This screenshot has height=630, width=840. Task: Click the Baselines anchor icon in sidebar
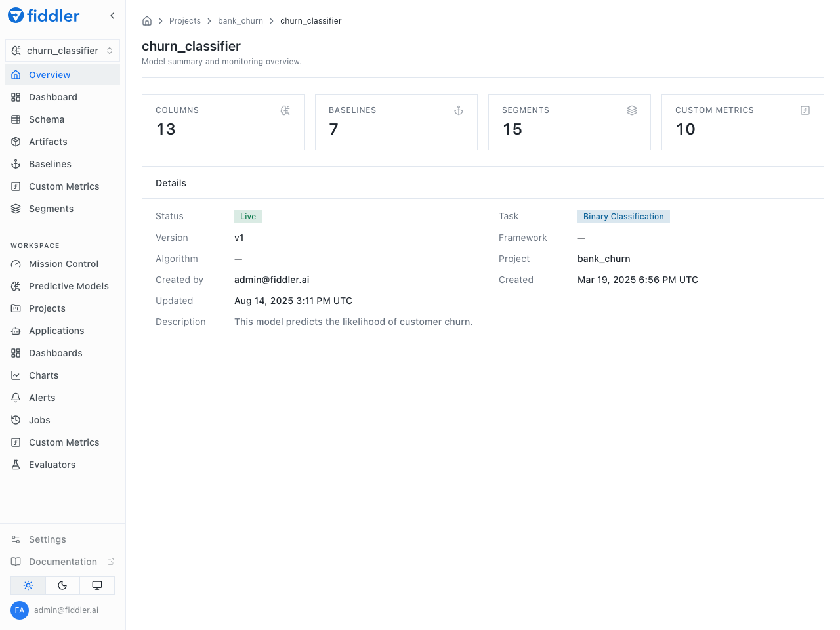pyautogui.click(x=16, y=164)
